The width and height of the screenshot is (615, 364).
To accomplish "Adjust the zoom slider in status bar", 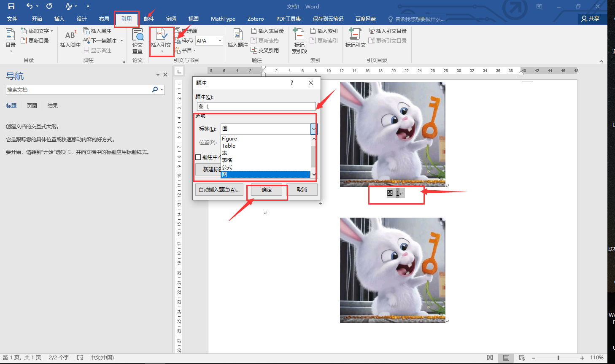I will pos(558,358).
